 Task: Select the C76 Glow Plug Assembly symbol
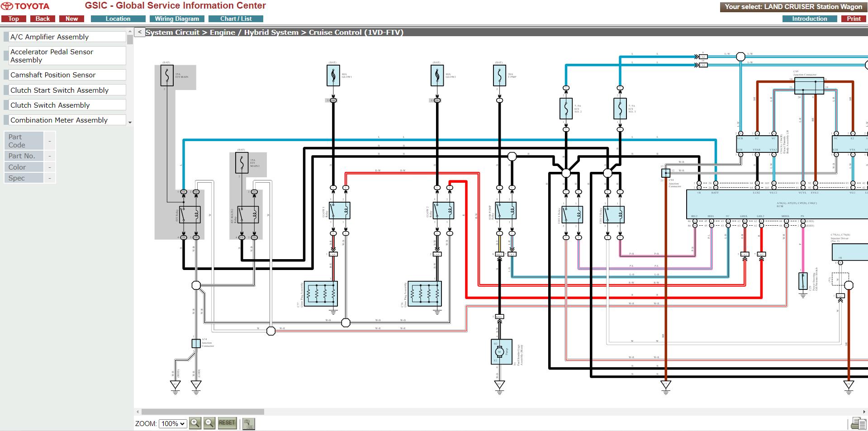[x=425, y=294]
